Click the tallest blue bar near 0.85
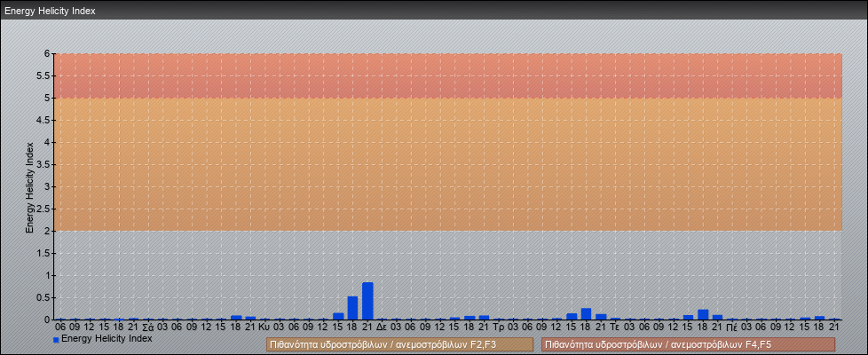 coord(367,301)
